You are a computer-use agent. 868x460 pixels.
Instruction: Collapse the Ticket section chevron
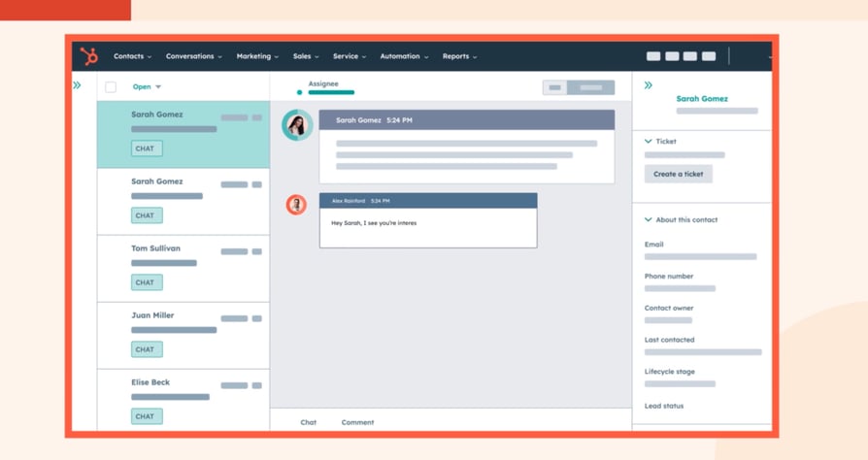pos(649,141)
